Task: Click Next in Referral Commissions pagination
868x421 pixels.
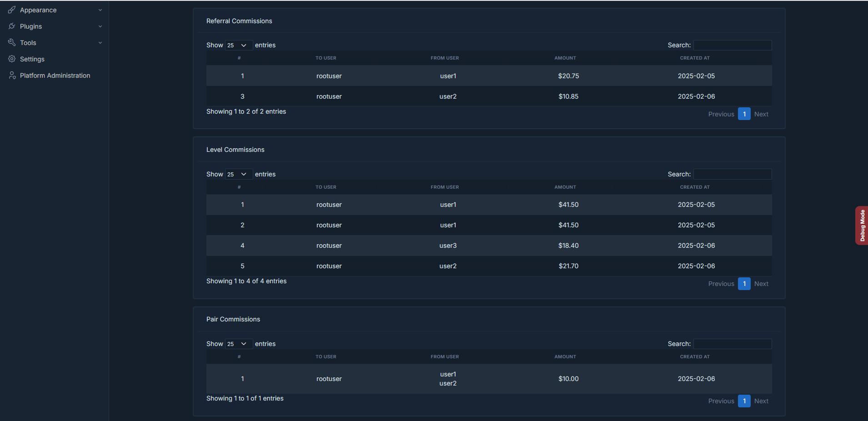Action: 761,114
